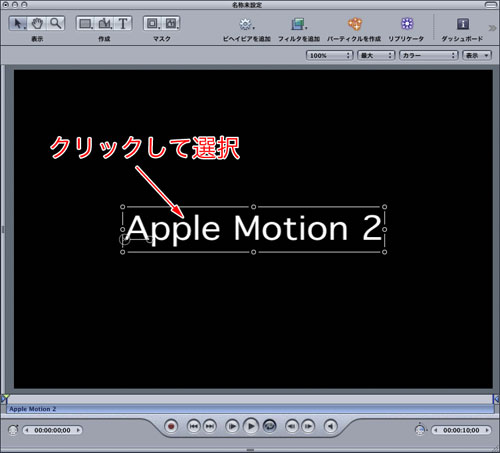Click the Replicator icon
Image resolution: width=500 pixels, height=453 pixels.
pos(407,24)
